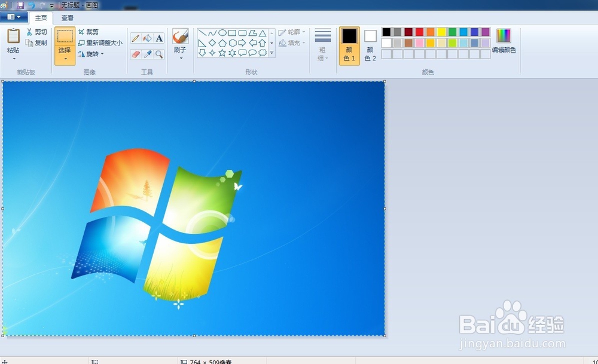Viewport: 598px width, 364px height.
Task: Open Customize Quick Access Toolbar arrow
Action: click(x=51, y=6)
